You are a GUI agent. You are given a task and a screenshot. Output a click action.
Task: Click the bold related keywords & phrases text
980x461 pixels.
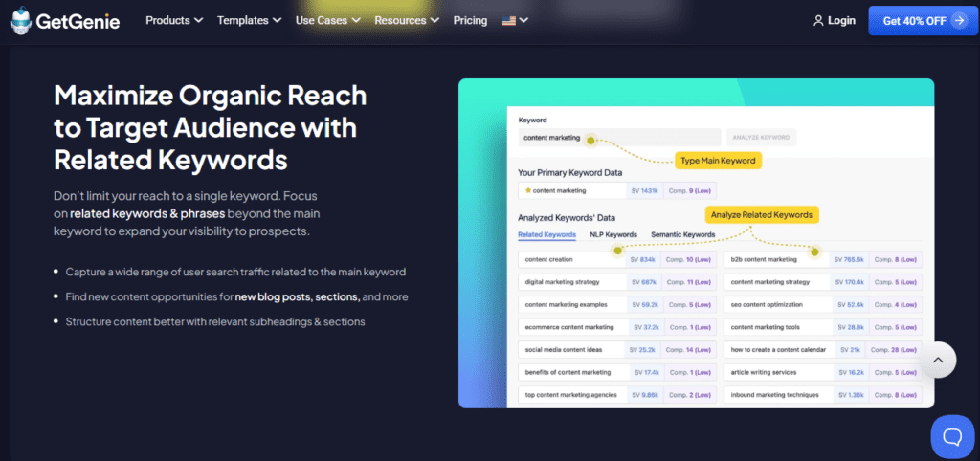point(147,213)
